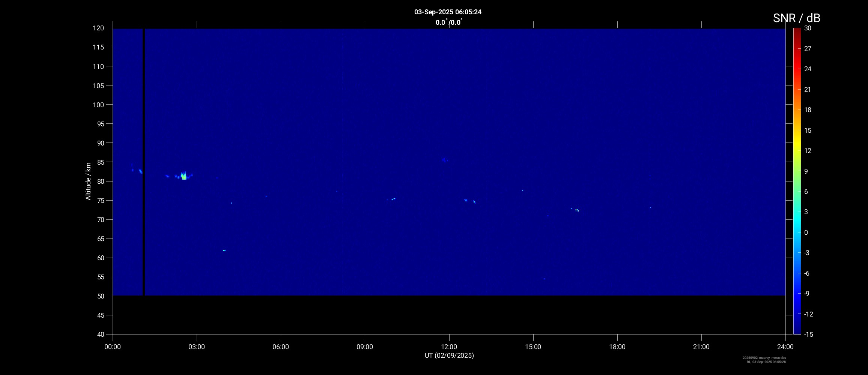Click the black data gap stripe near 01:00
The height and width of the screenshot is (375, 868).
click(x=144, y=162)
